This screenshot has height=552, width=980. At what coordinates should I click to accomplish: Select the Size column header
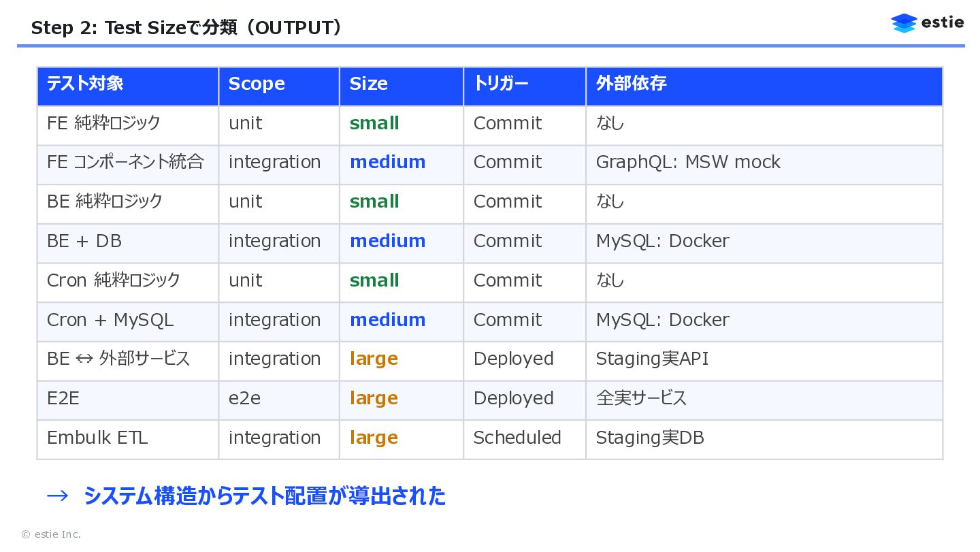pyautogui.click(x=368, y=84)
